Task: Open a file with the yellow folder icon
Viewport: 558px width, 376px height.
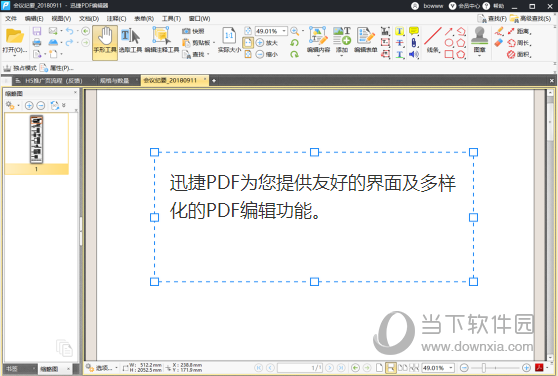Action: 15,36
